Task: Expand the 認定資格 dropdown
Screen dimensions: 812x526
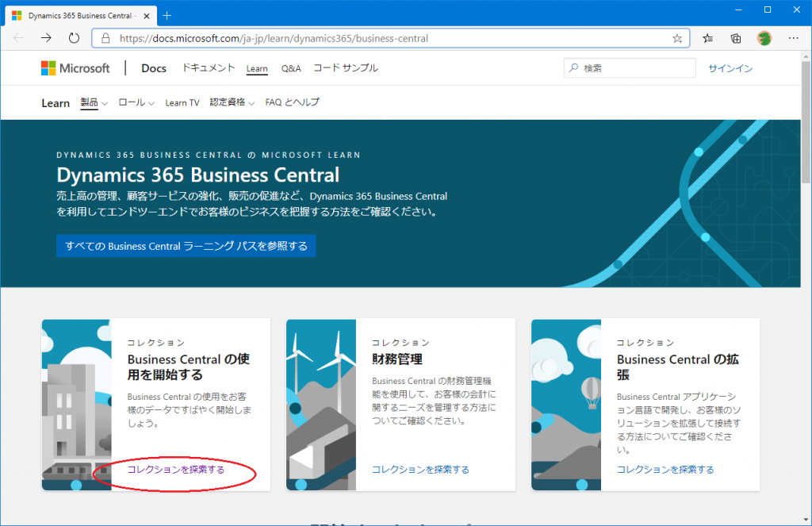Action: 232,102
